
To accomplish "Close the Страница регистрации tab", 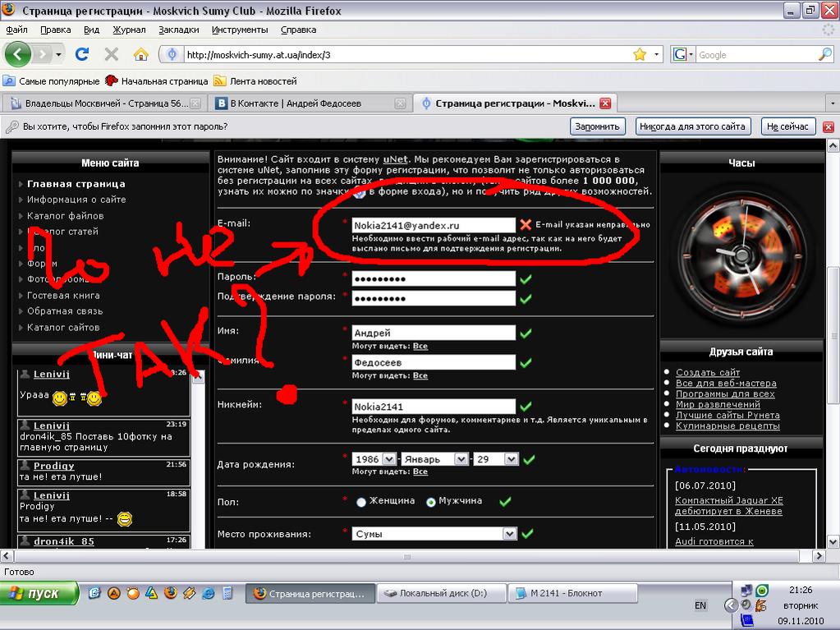I will pos(605,103).
